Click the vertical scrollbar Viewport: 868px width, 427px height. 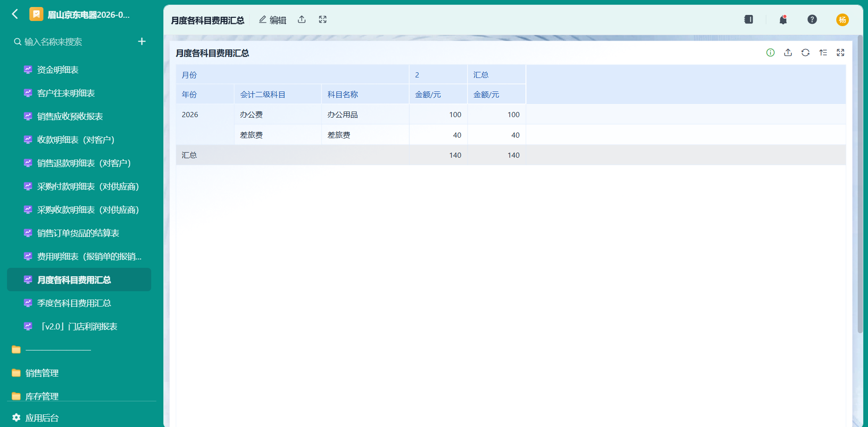coord(860,184)
